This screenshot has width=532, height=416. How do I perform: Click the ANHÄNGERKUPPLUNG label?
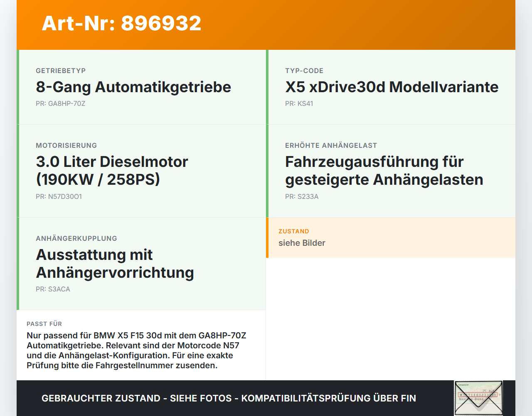point(76,238)
